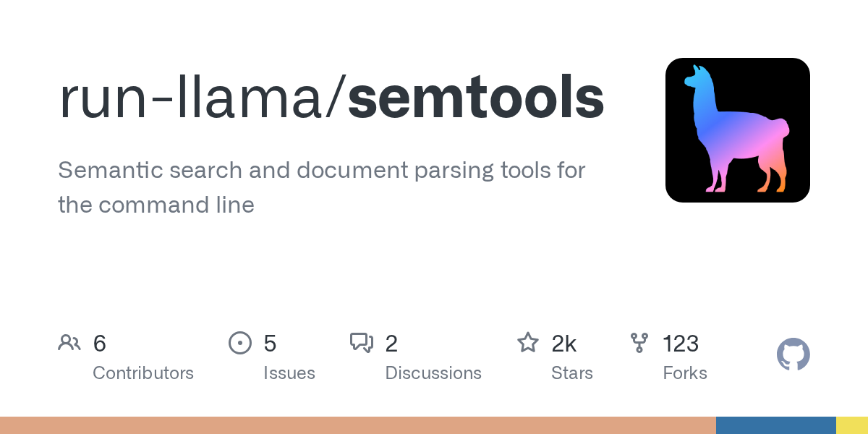Click the yellow language bar segment
The height and width of the screenshot is (434, 868).
click(x=852, y=425)
